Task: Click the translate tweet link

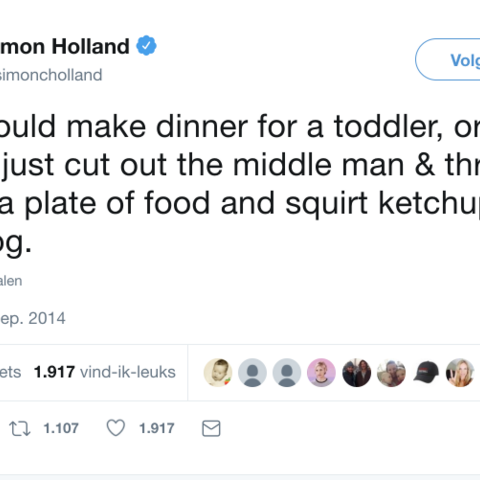Action: pos(11,281)
